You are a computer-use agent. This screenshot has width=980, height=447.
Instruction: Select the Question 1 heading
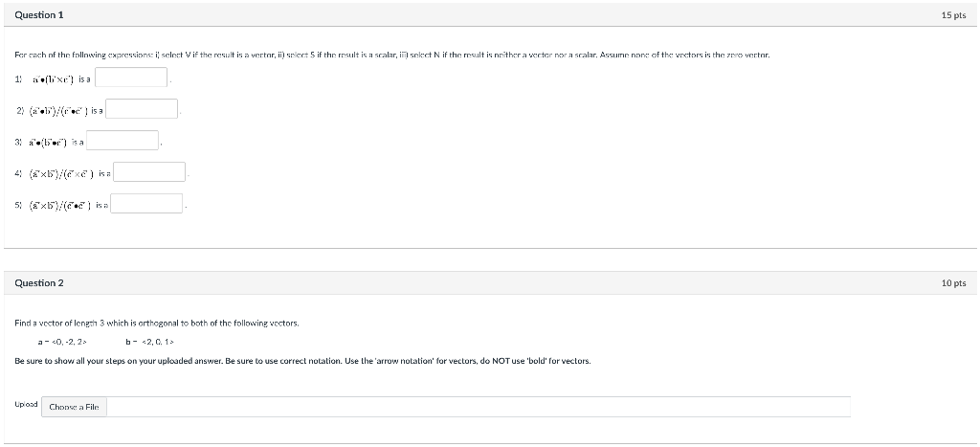click(38, 15)
